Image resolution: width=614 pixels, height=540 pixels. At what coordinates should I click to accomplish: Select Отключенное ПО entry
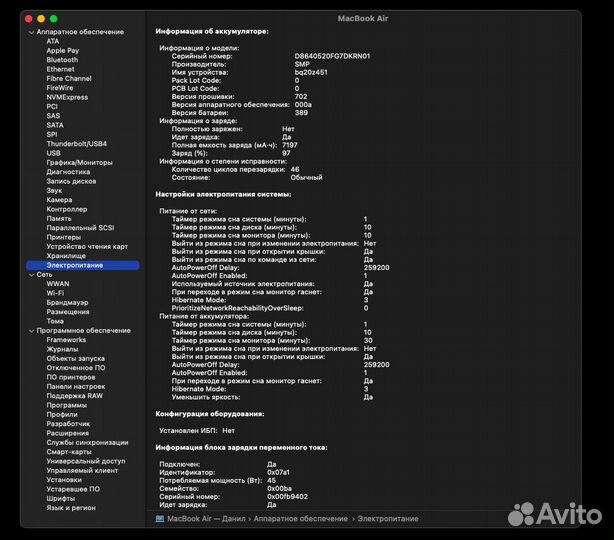(76, 368)
